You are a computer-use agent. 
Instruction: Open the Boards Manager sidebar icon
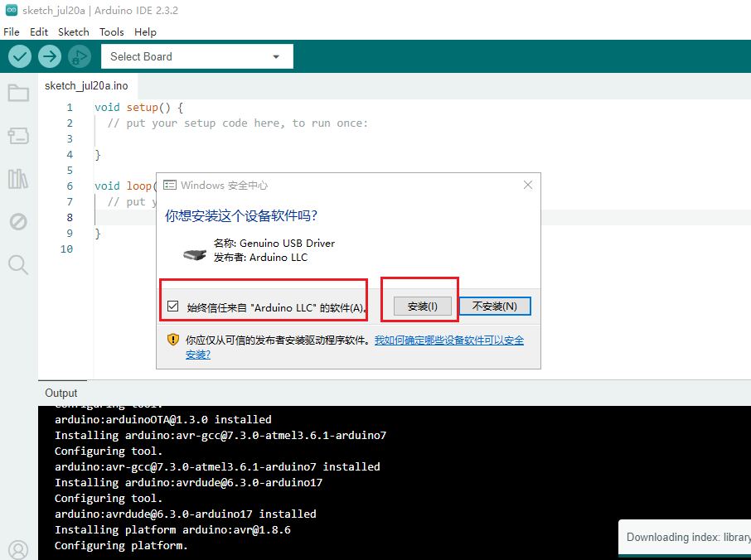(x=18, y=136)
